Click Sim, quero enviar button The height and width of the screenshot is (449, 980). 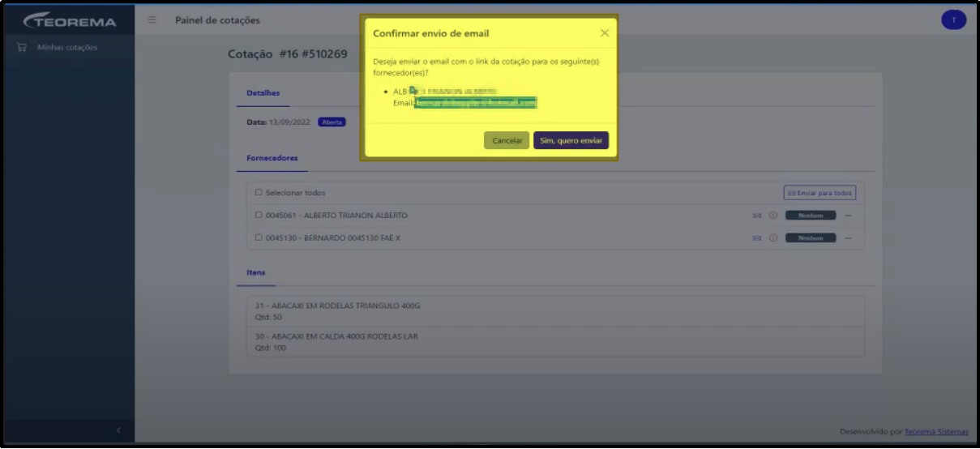pyautogui.click(x=571, y=140)
